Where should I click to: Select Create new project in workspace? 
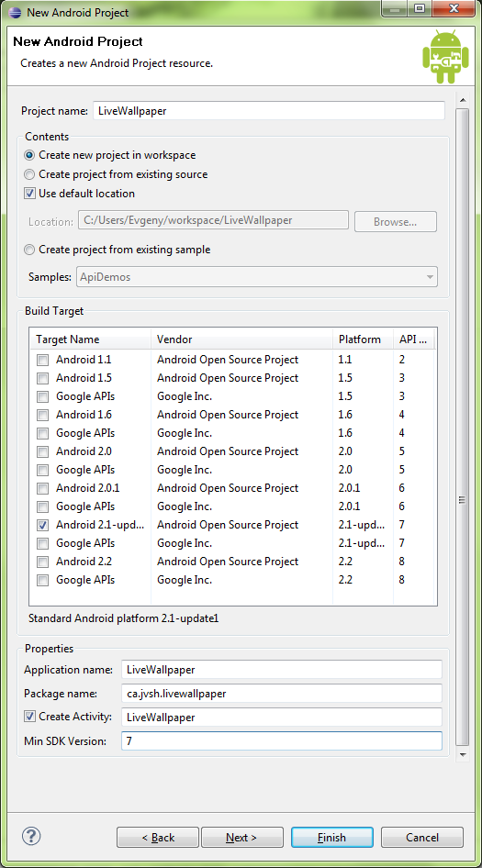click(x=29, y=156)
